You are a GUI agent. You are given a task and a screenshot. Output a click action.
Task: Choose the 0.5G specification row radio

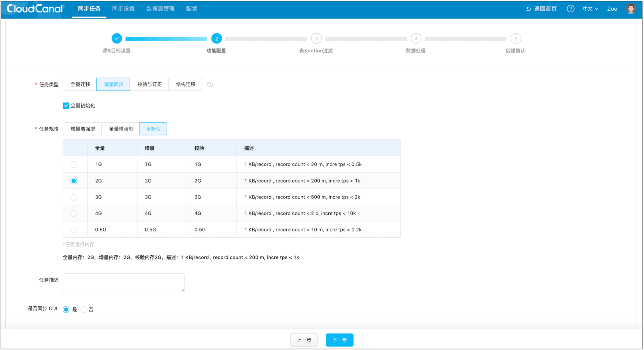coord(74,230)
